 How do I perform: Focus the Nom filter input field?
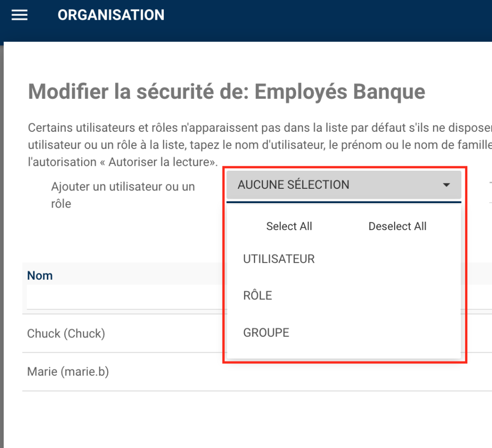pos(123,299)
